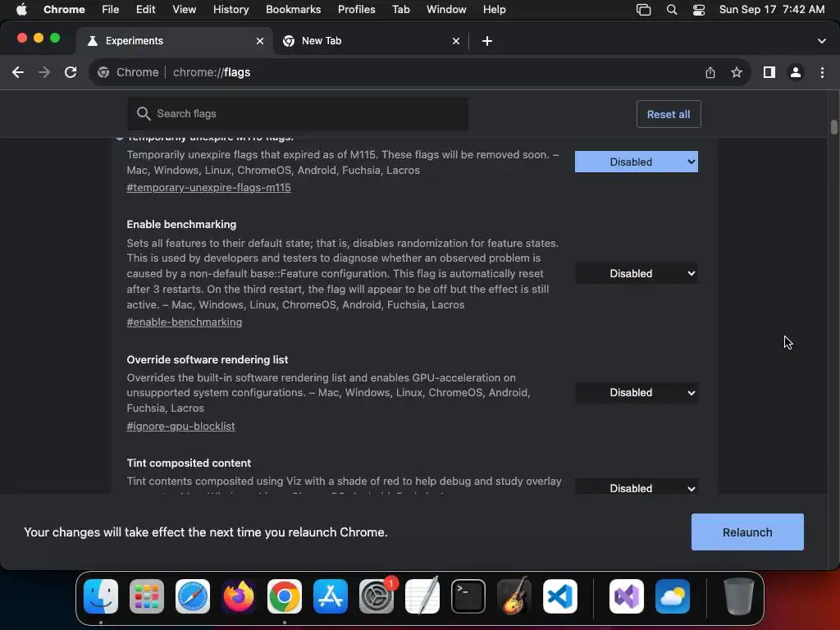
Task: Click the share icon in address bar
Action: tap(710, 72)
